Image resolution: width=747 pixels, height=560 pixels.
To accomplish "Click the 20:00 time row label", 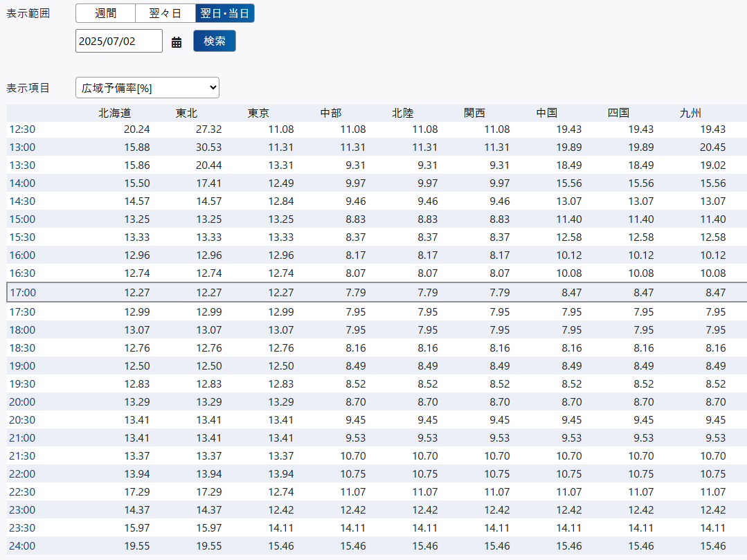I will [x=22, y=402].
